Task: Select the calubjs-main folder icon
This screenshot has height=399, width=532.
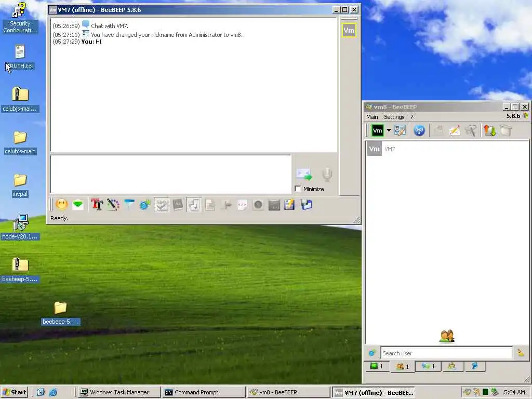Action: 20,142
